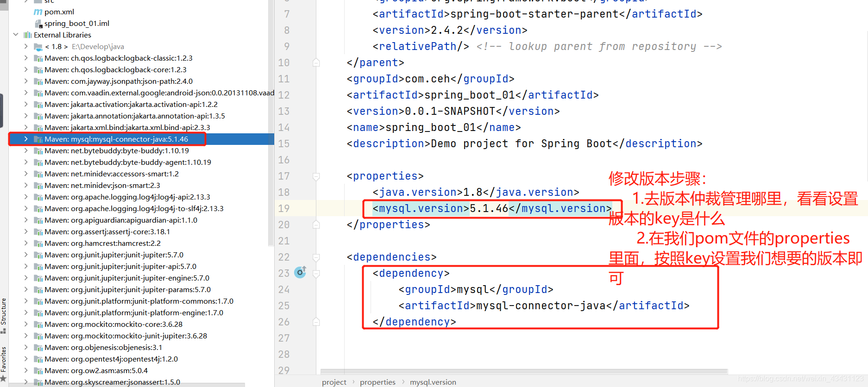Click the 0.0.1-SNAPSHOT version text

point(450,112)
